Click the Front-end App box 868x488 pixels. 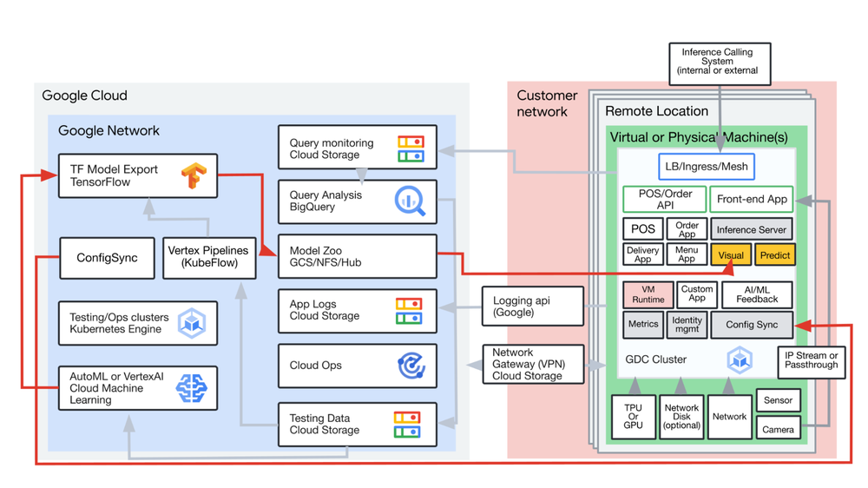(x=752, y=199)
